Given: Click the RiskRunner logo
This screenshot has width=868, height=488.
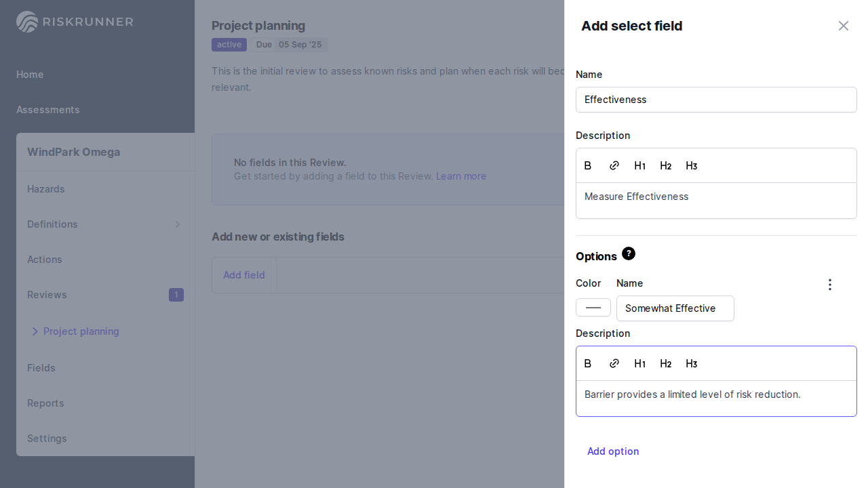Looking at the screenshot, I should click(75, 22).
